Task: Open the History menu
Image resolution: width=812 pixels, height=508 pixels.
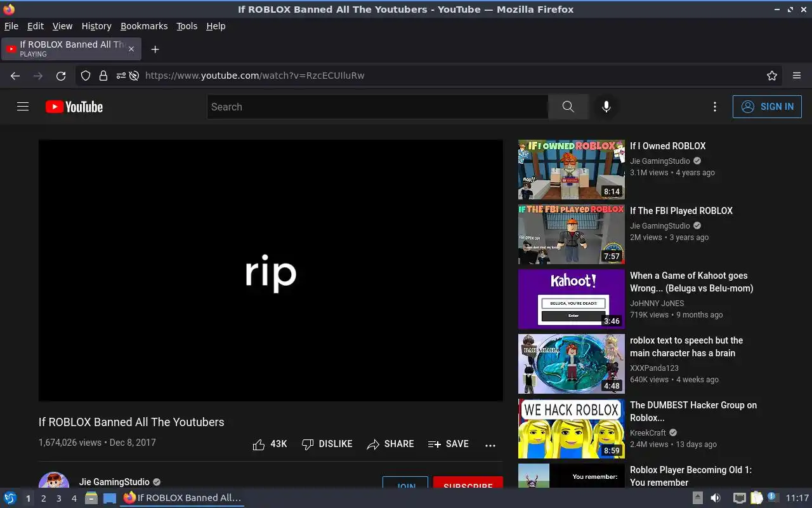Action: pos(96,26)
